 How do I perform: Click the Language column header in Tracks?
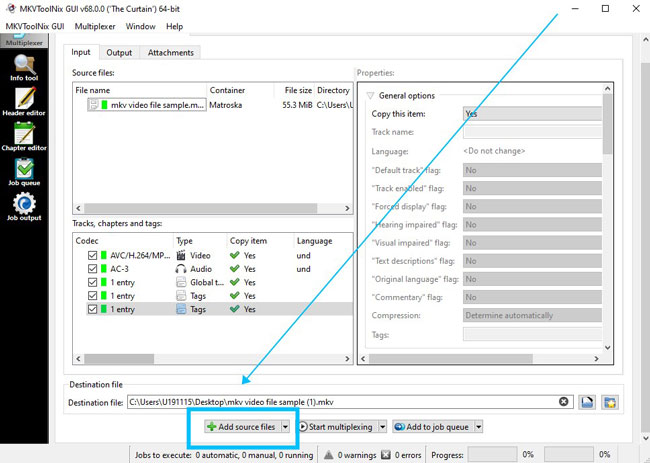pyautogui.click(x=323, y=241)
